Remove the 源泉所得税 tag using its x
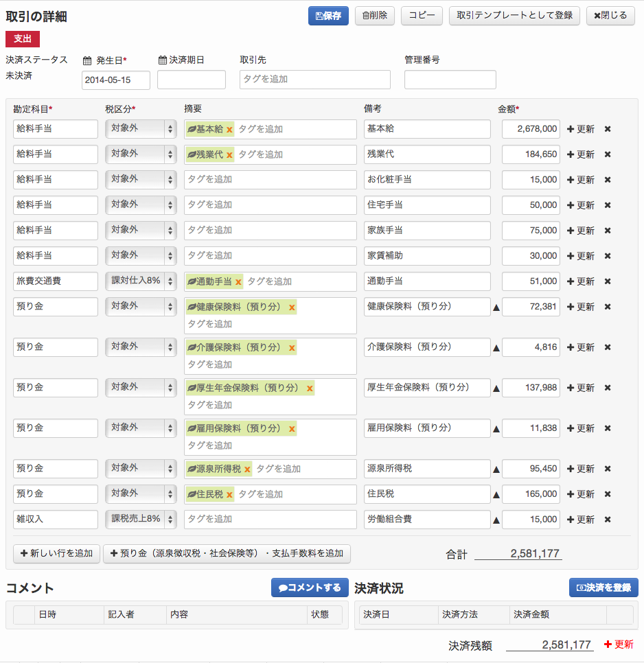Viewport: 644px width, 663px height. 247,469
